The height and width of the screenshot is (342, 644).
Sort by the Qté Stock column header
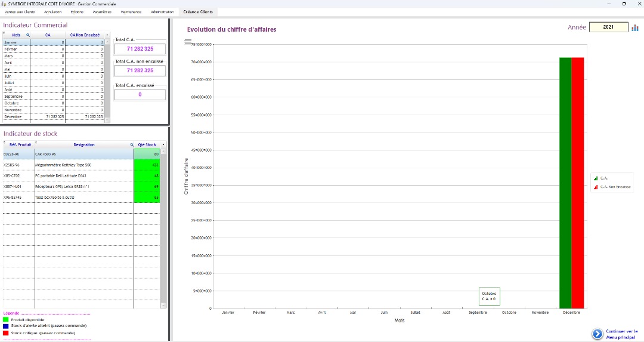click(147, 145)
